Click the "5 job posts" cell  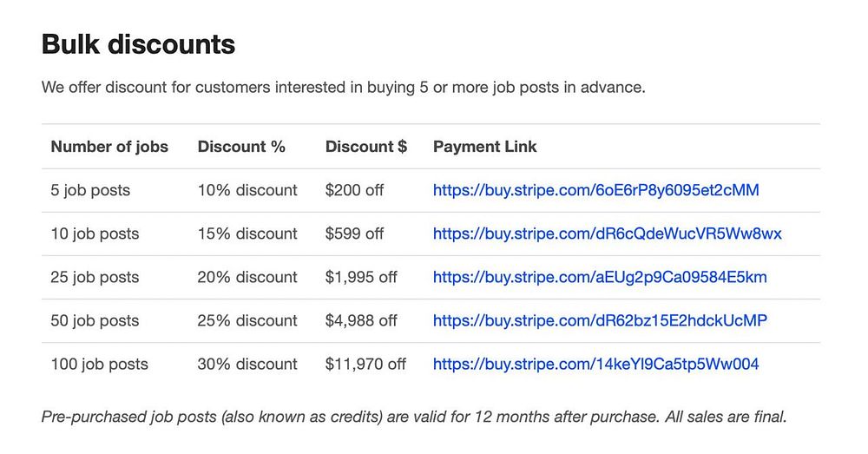point(90,190)
